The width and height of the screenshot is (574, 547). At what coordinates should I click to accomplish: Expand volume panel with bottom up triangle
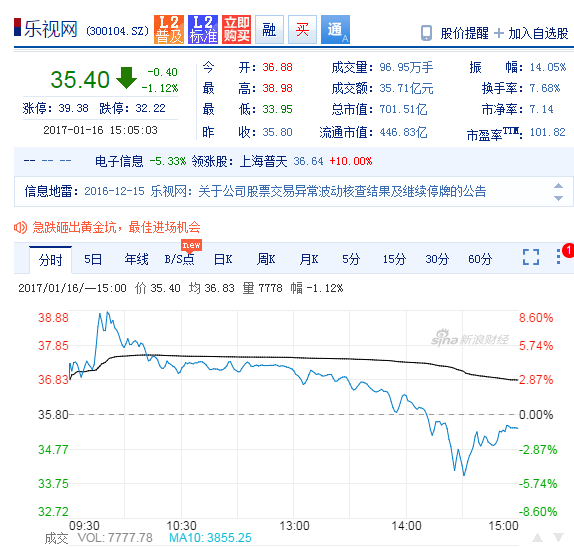pyautogui.click(x=537, y=537)
